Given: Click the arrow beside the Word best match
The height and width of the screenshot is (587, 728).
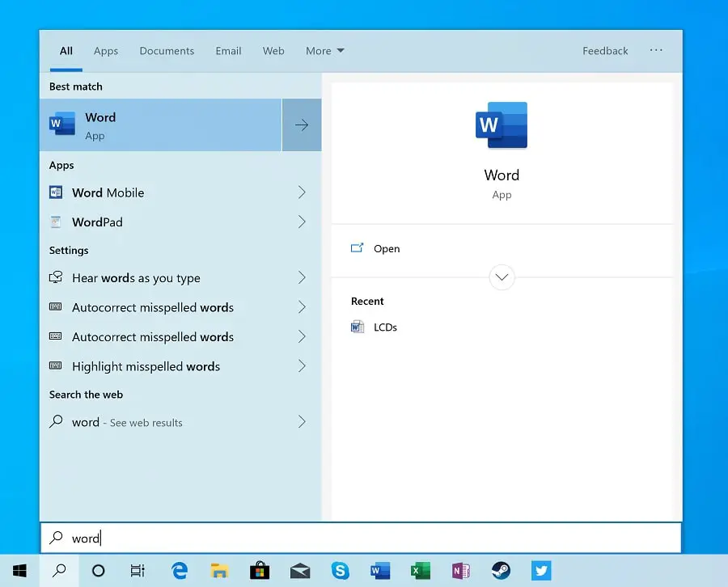Looking at the screenshot, I should (x=302, y=125).
